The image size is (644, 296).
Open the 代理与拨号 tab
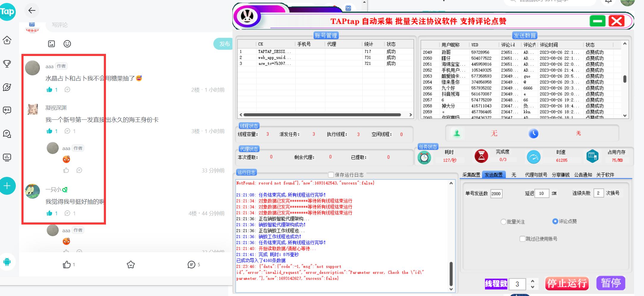point(536,175)
